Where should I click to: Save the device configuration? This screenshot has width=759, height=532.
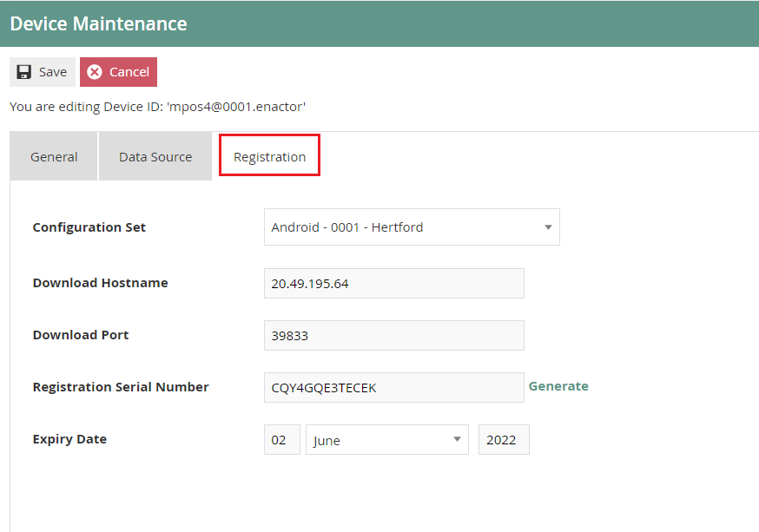(x=42, y=71)
